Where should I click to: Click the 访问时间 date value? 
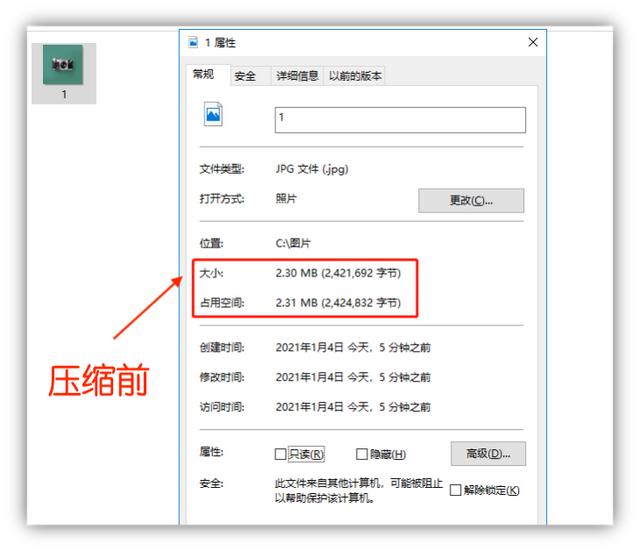[353, 407]
